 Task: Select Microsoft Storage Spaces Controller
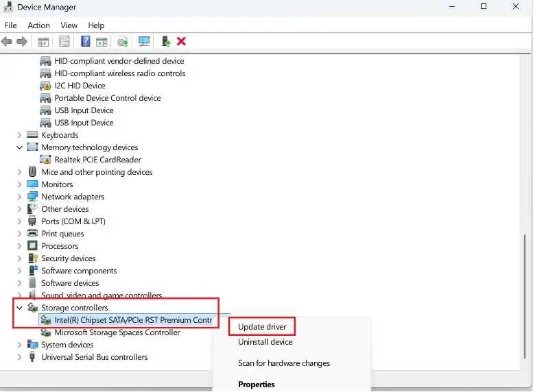pyautogui.click(x=117, y=332)
